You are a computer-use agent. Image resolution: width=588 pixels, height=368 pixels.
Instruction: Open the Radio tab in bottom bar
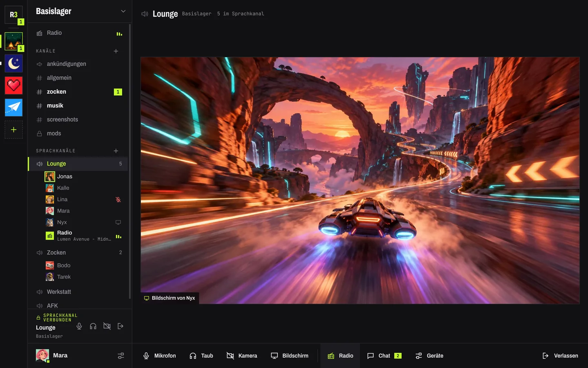point(340,356)
